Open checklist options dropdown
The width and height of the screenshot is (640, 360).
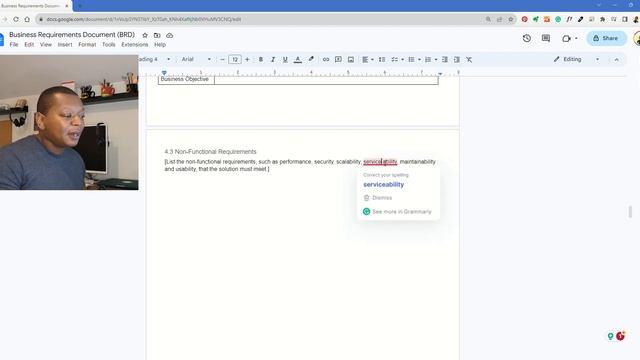click(397, 60)
